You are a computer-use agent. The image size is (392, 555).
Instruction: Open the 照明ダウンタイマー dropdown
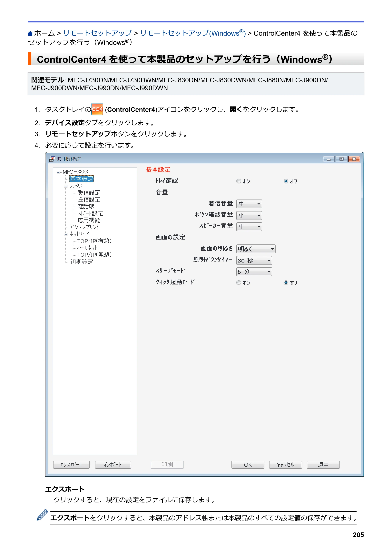254,261
